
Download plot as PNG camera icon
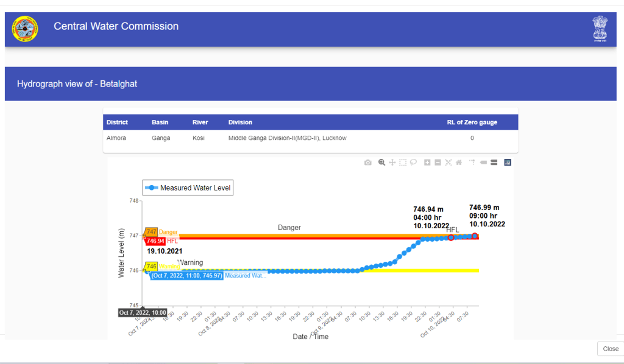[x=367, y=163]
